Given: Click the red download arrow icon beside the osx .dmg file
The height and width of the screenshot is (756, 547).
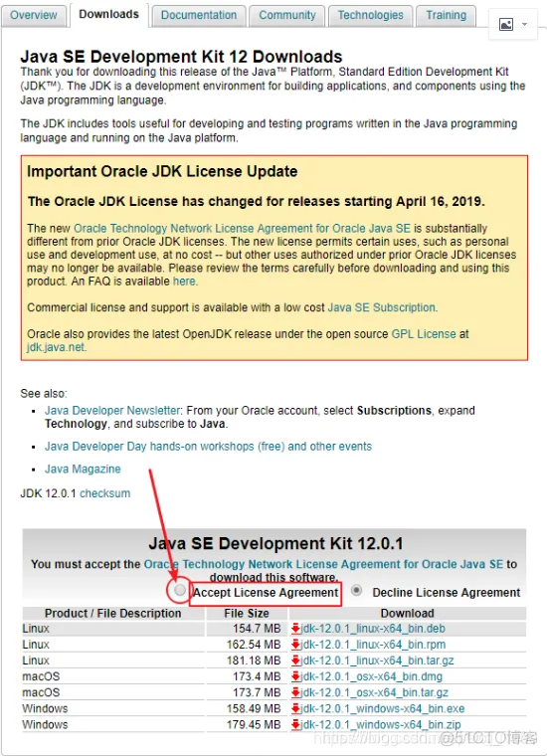Looking at the screenshot, I should coord(296,676).
